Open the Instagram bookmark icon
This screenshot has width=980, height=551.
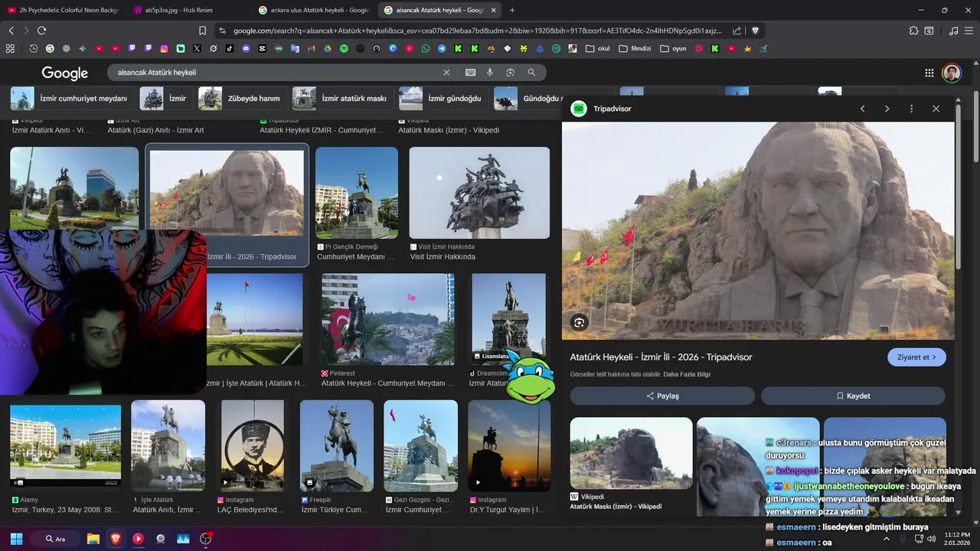click(164, 48)
